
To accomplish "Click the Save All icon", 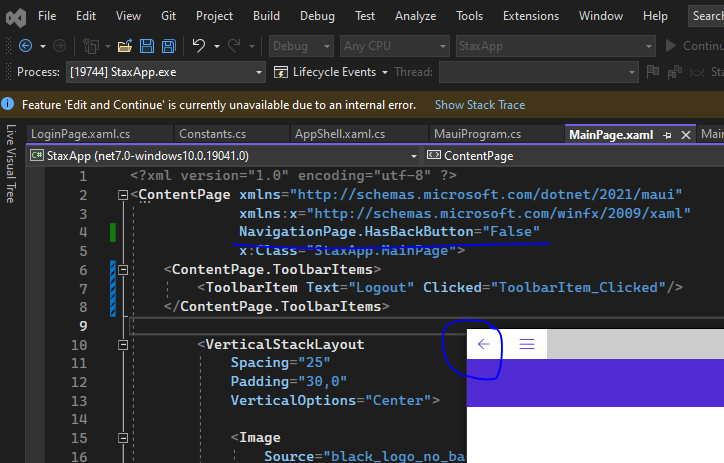I will pos(169,46).
